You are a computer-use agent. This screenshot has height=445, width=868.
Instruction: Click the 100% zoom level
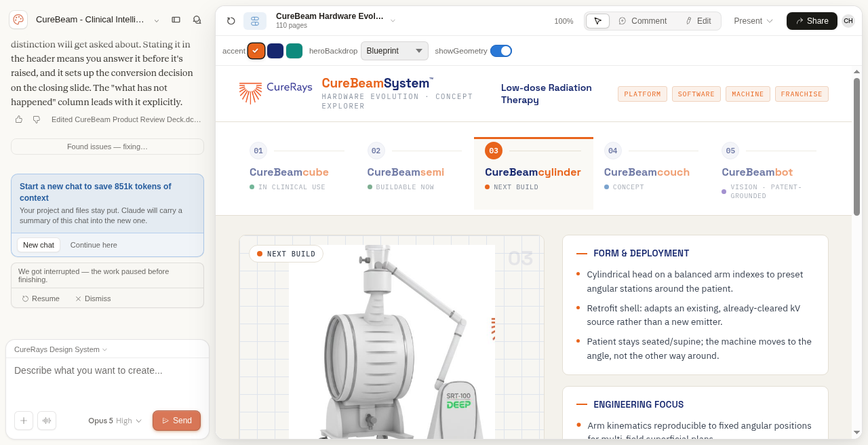click(x=564, y=21)
